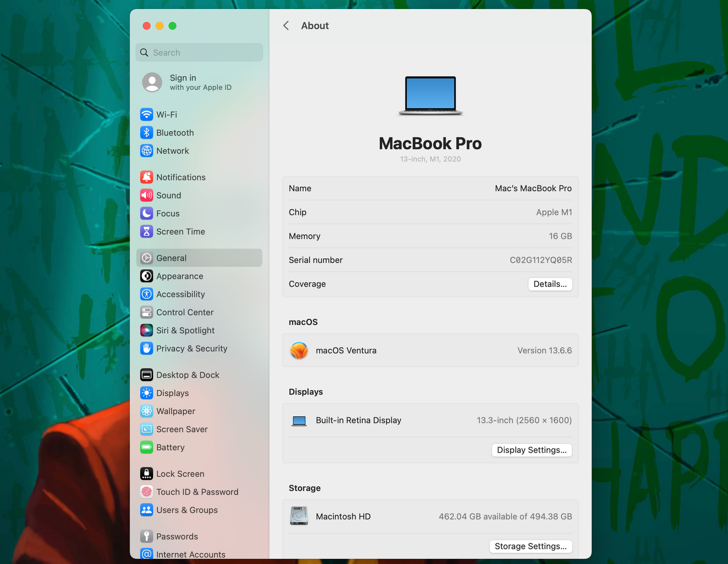This screenshot has width=728, height=564.
Task: Open Focus settings
Action: coord(167,213)
